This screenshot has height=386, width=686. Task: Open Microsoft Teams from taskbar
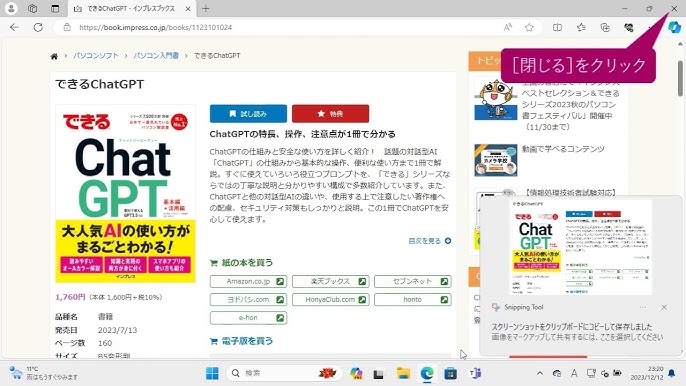coord(475,373)
